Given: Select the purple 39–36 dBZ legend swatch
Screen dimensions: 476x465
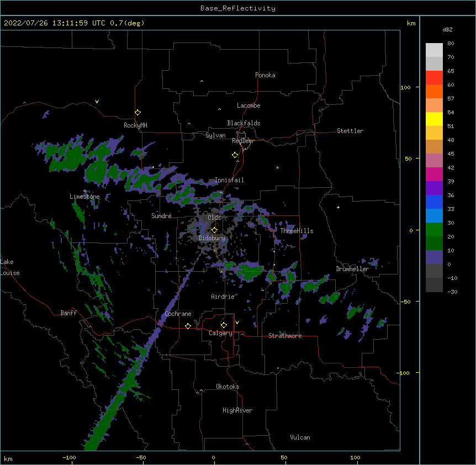Looking at the screenshot, I should pyautogui.click(x=434, y=188).
